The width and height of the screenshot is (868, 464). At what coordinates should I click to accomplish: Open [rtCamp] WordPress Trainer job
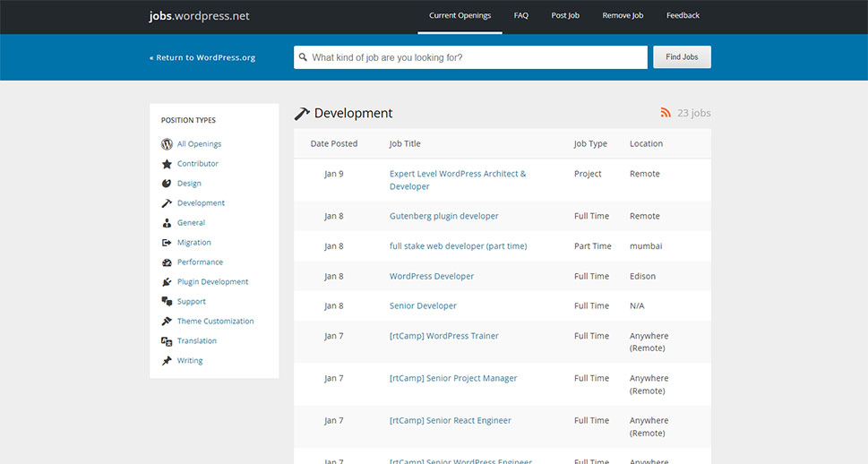coord(444,336)
